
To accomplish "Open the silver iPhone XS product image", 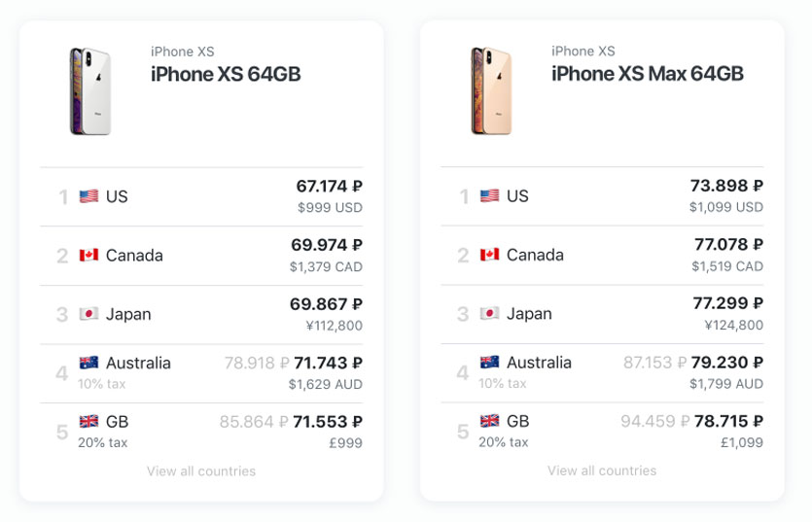I will click(x=90, y=91).
